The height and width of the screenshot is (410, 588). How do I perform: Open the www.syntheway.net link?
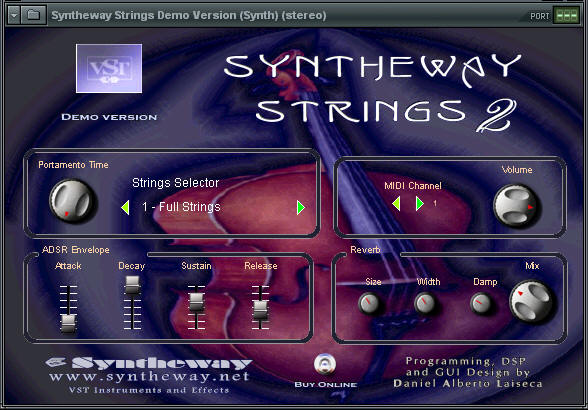point(150,376)
